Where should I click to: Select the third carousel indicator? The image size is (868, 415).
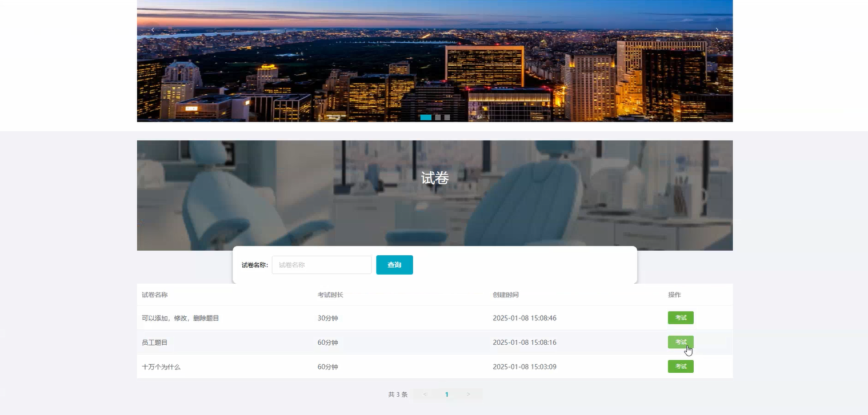click(447, 117)
